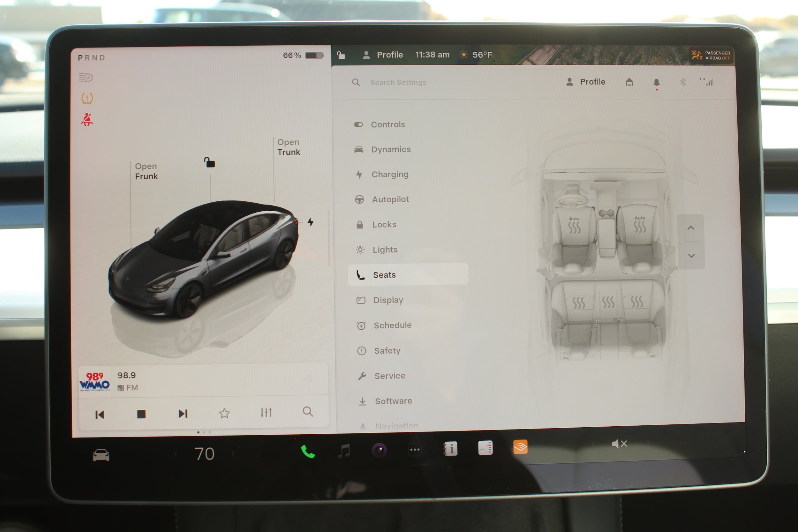Image resolution: width=798 pixels, height=532 pixels.
Task: Tap the HomeLink garage icon
Action: 629,82
